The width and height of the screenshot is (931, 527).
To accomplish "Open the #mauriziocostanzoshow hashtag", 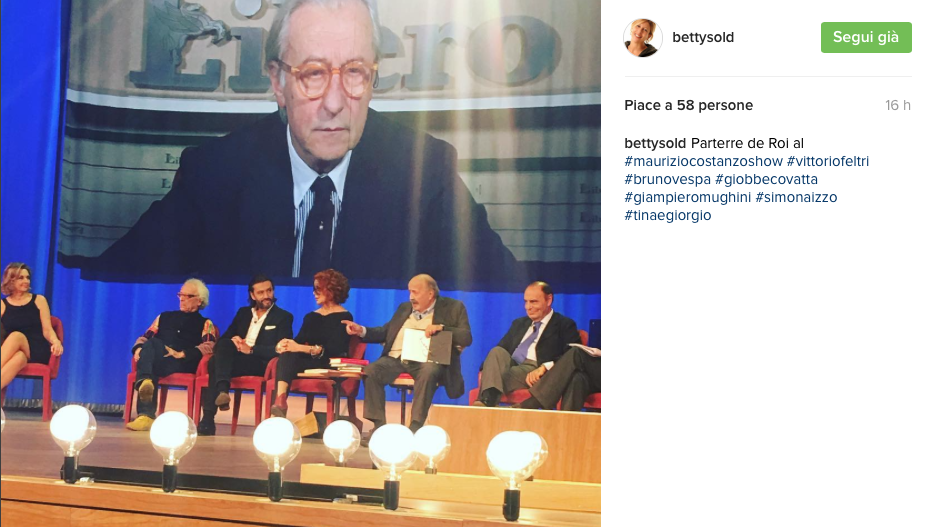I will coord(704,161).
